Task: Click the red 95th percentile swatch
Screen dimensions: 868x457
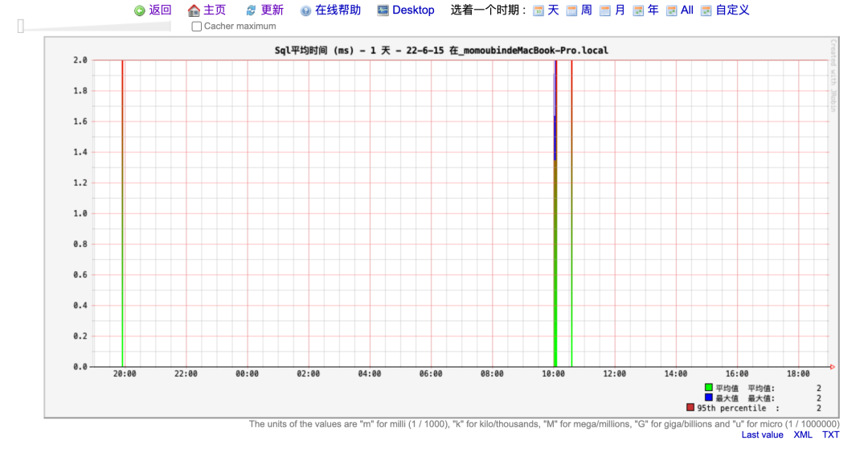Action: point(690,408)
